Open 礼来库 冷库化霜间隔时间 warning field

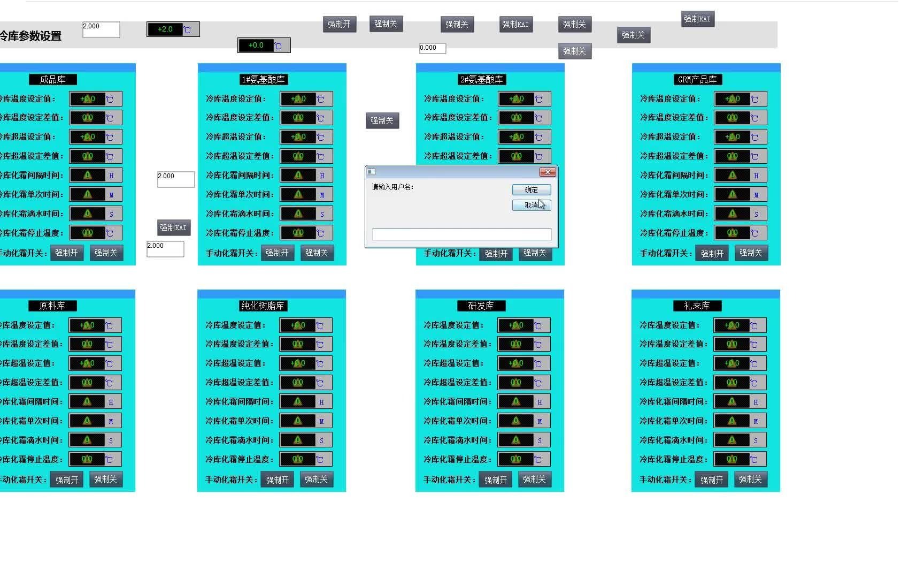[740, 401]
